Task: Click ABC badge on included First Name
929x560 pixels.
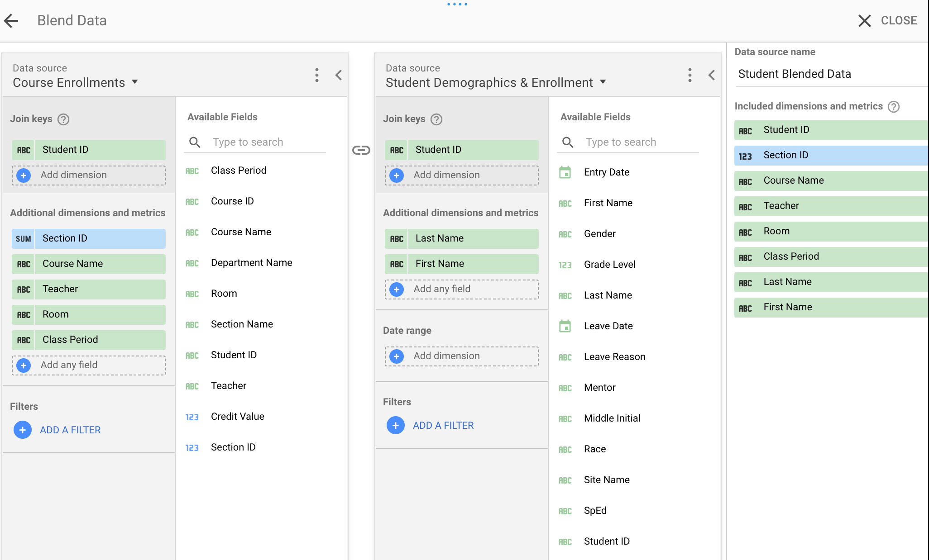Action: tap(745, 308)
